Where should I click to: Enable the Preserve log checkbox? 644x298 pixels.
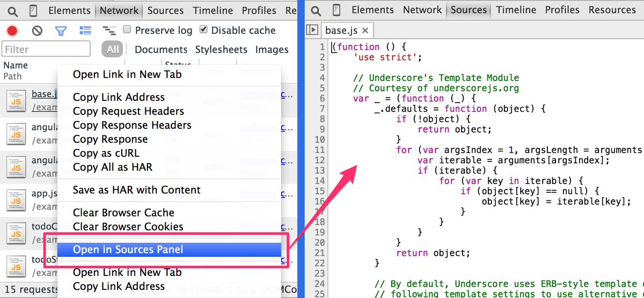(x=127, y=30)
